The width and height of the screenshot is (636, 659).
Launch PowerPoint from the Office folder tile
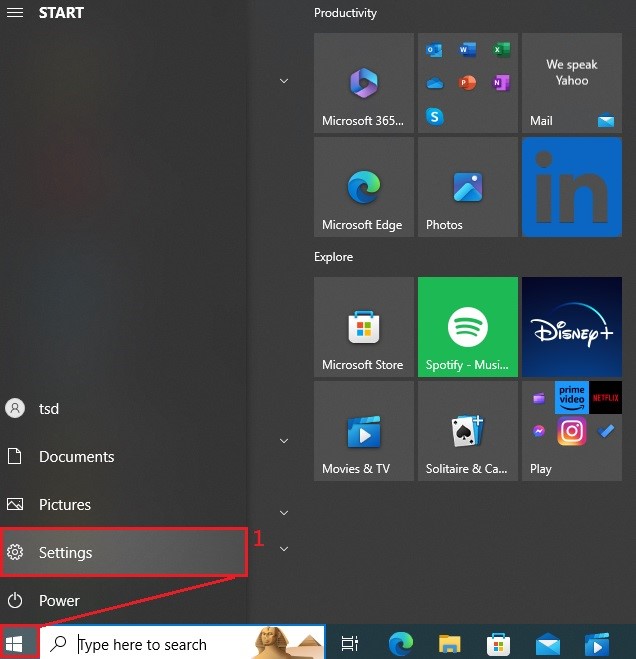467,83
